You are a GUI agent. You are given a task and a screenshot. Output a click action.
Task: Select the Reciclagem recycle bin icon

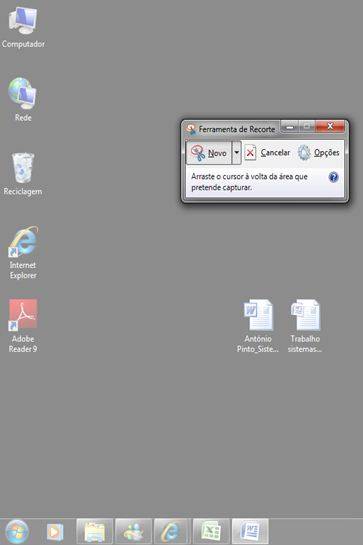[23, 174]
